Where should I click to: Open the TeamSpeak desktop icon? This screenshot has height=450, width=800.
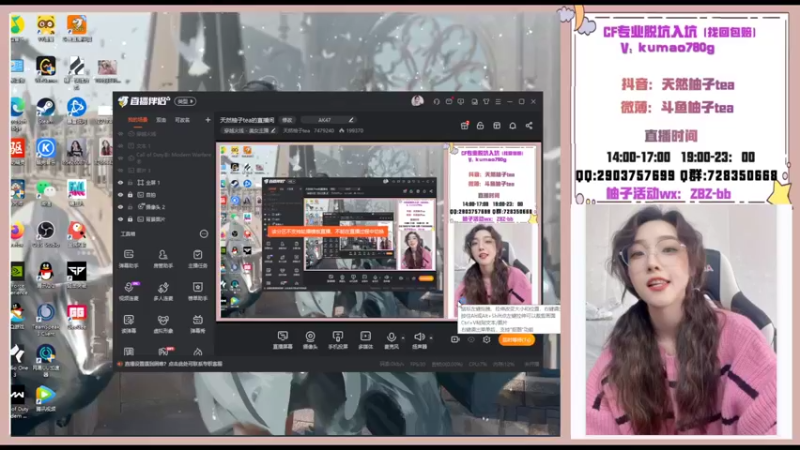45,319
